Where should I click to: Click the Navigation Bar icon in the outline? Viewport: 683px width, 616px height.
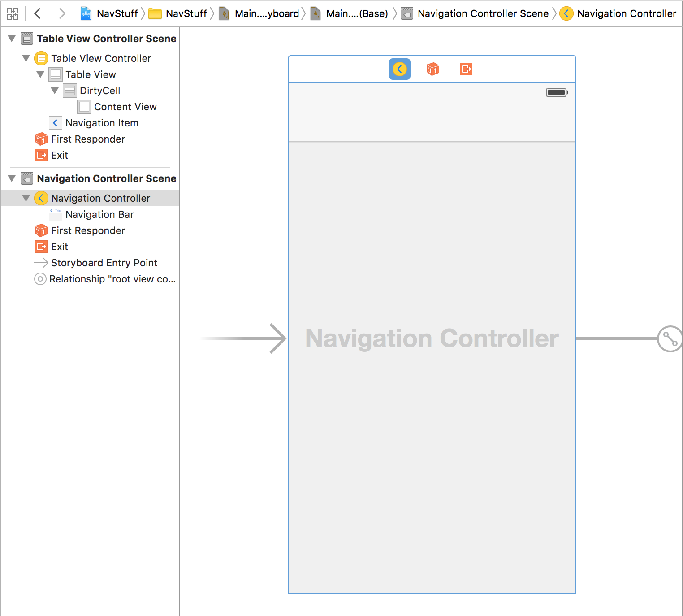55,214
